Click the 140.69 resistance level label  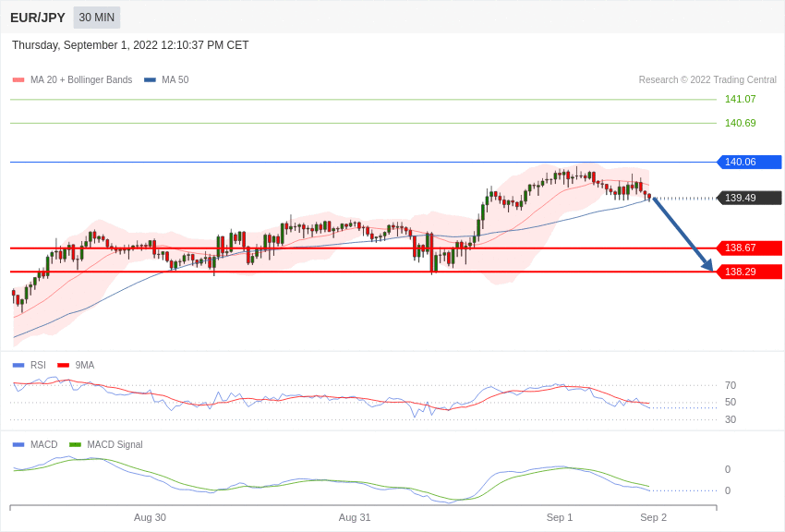coord(740,123)
